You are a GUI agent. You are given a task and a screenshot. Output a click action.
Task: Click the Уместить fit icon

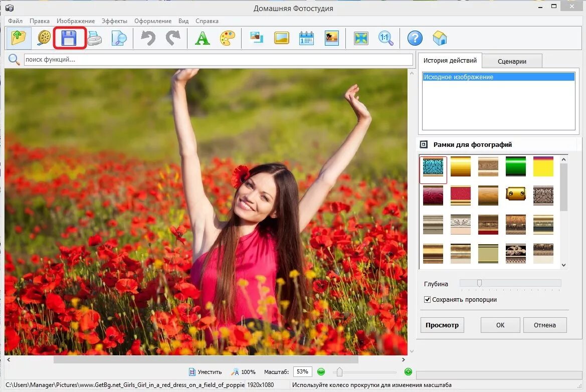click(x=192, y=372)
